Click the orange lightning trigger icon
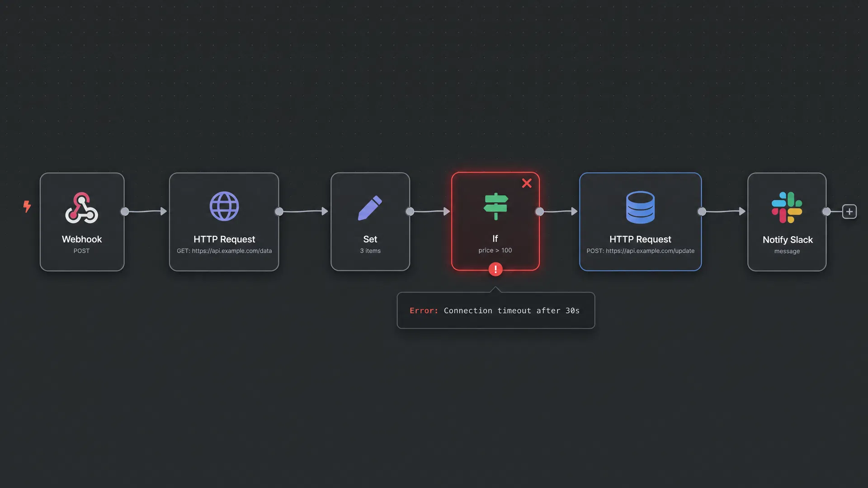 point(27,206)
